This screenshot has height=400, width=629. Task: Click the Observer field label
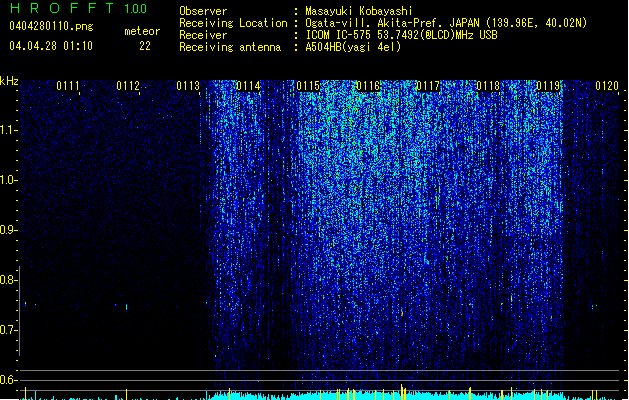pyautogui.click(x=203, y=11)
